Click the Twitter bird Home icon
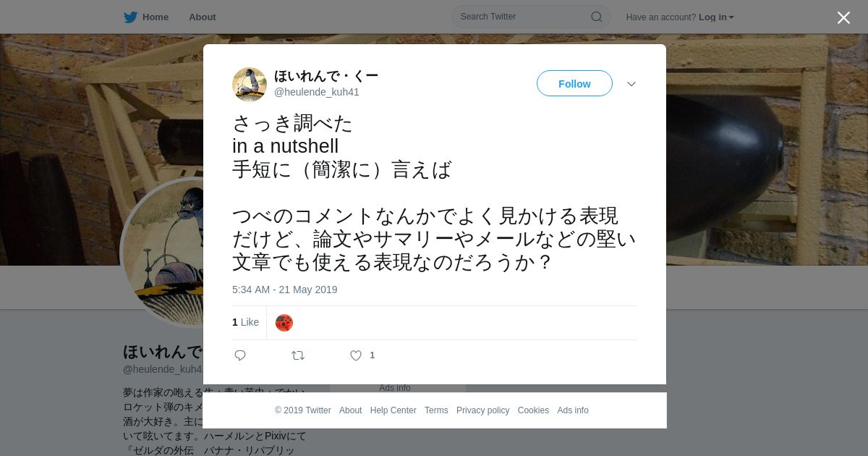The width and height of the screenshot is (868, 456). pos(130,17)
